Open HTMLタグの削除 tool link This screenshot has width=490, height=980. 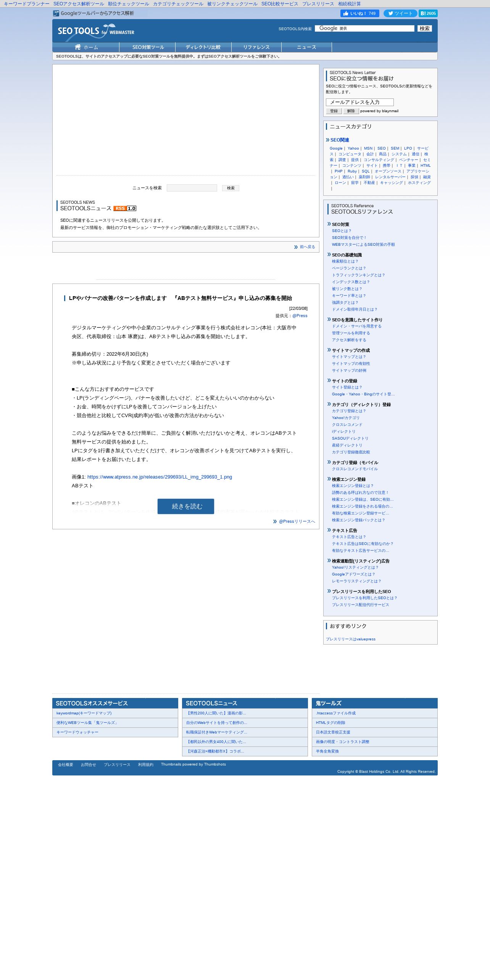click(x=330, y=723)
